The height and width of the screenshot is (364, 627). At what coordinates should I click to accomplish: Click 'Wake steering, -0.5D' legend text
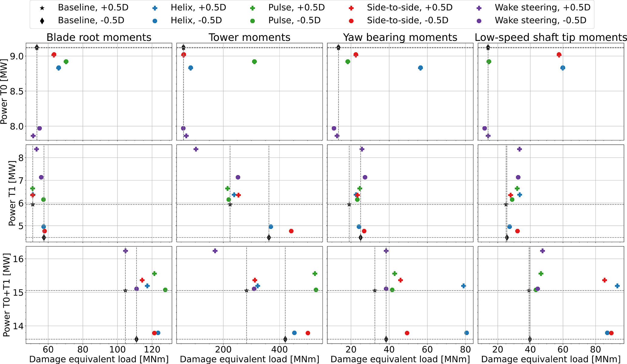pos(541,20)
